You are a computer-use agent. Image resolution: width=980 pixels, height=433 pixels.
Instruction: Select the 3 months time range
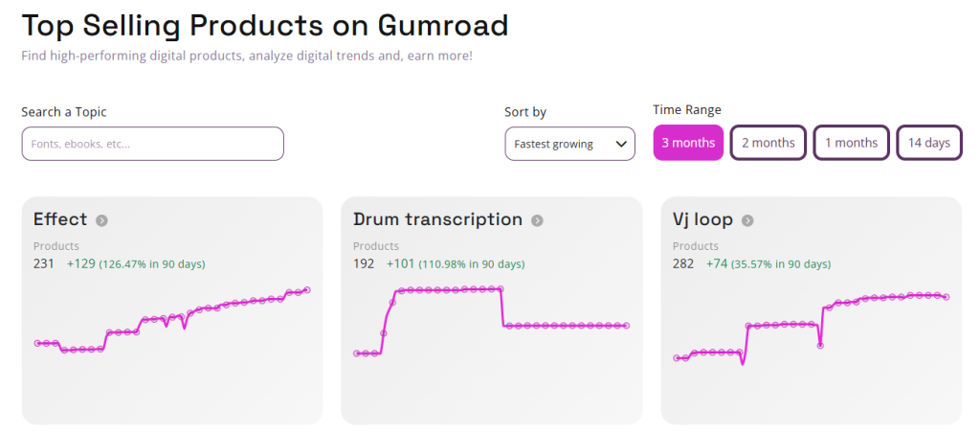688,143
